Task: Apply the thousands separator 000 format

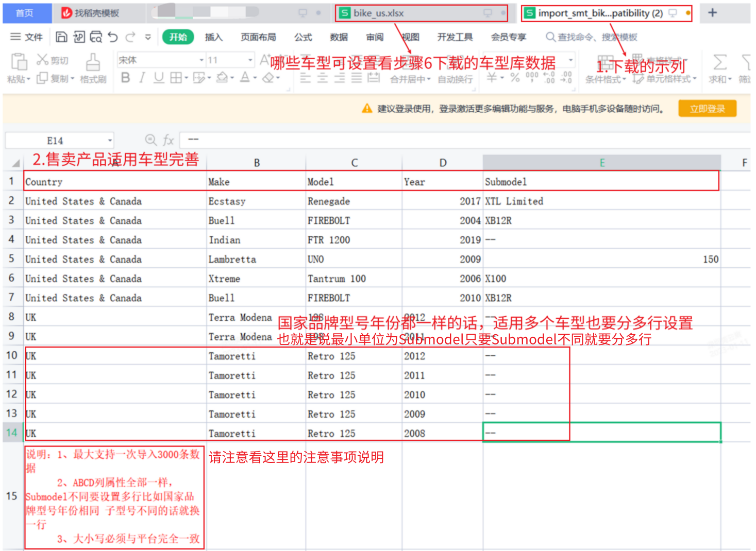Action: click(532, 77)
